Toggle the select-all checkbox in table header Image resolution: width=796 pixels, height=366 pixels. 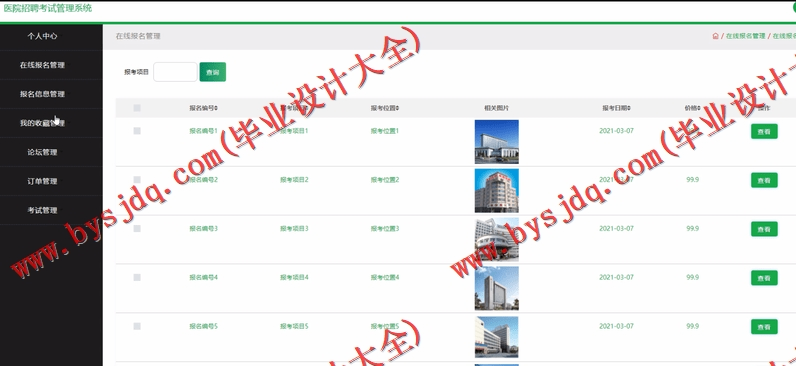click(137, 108)
